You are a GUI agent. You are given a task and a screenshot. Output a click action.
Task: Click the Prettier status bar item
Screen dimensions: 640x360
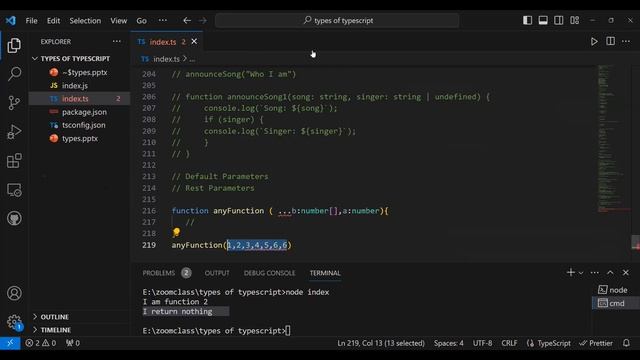[x=596, y=343]
